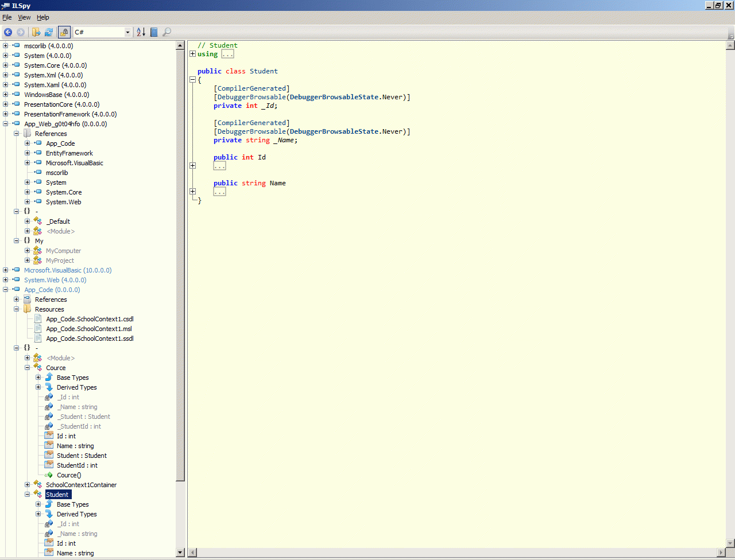The height and width of the screenshot is (560, 735).
Task: Select App_Code.SchoolContext1.ssdl resource
Action: (x=90, y=339)
